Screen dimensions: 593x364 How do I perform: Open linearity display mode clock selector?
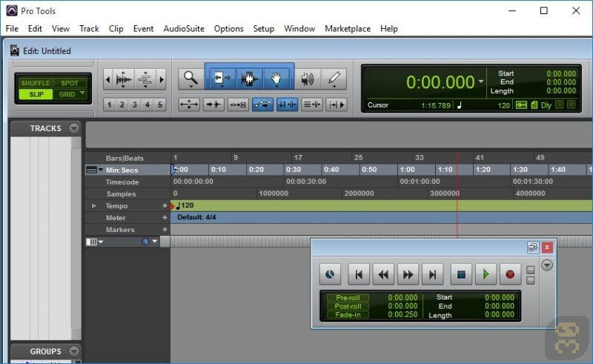pos(150,242)
